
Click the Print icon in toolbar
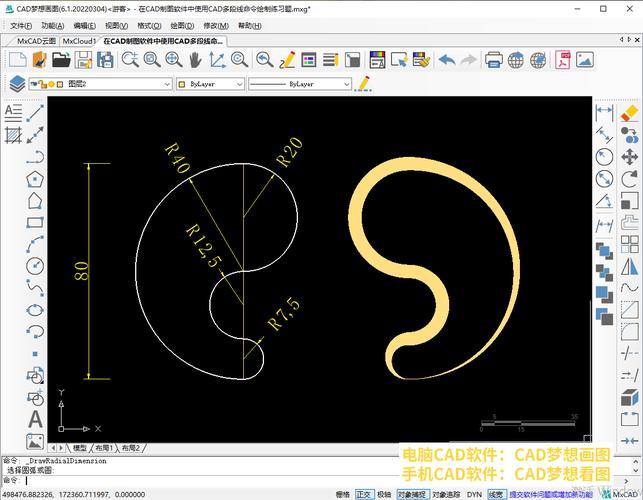493,60
